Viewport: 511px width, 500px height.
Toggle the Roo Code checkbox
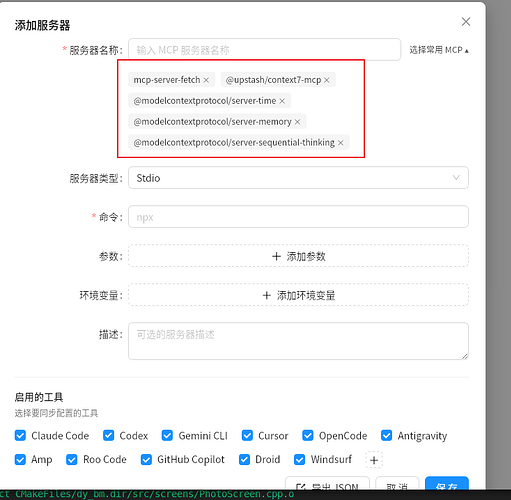[72, 459]
